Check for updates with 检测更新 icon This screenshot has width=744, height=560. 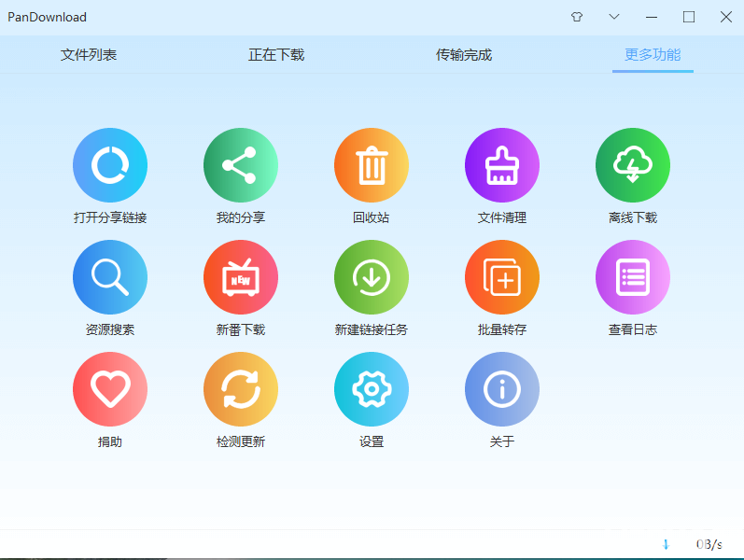point(241,389)
